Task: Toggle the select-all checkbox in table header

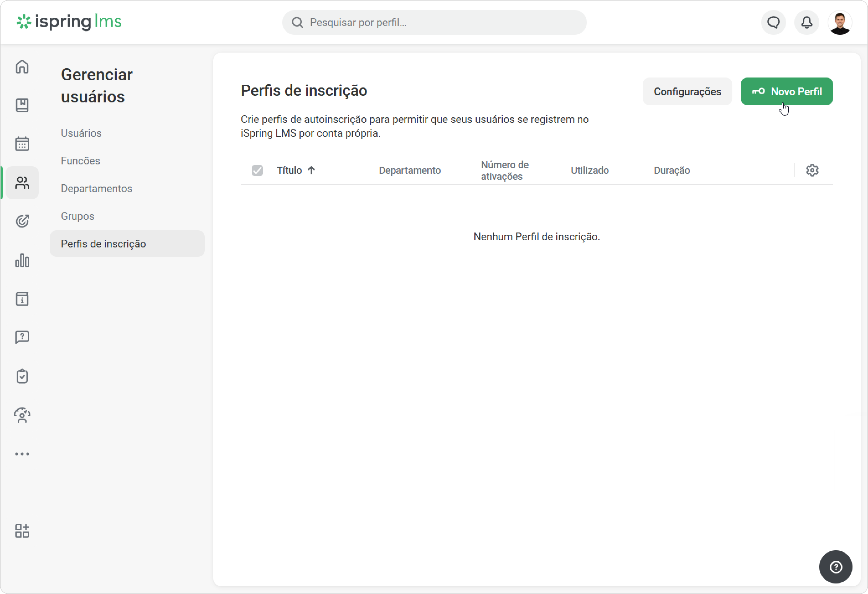Action: coord(257,170)
